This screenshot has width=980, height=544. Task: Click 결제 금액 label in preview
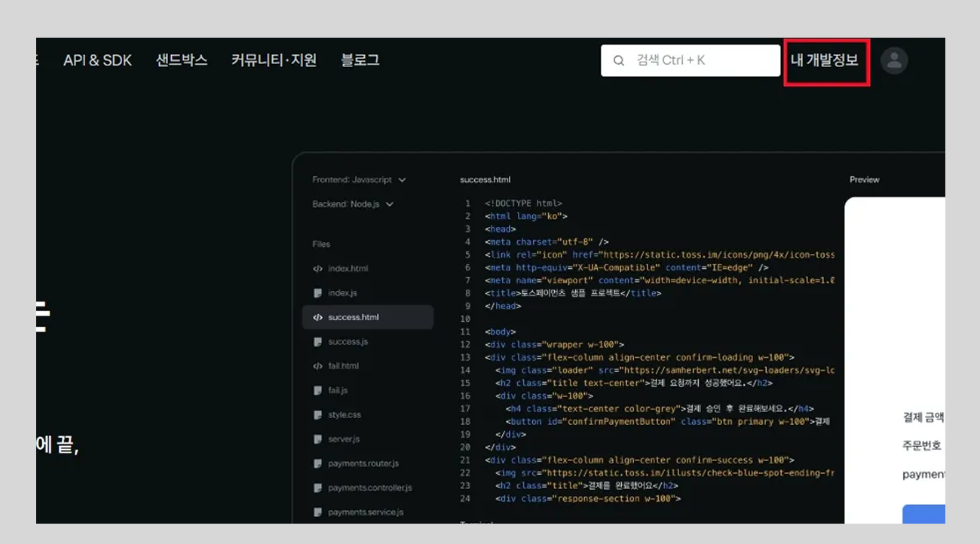point(923,417)
